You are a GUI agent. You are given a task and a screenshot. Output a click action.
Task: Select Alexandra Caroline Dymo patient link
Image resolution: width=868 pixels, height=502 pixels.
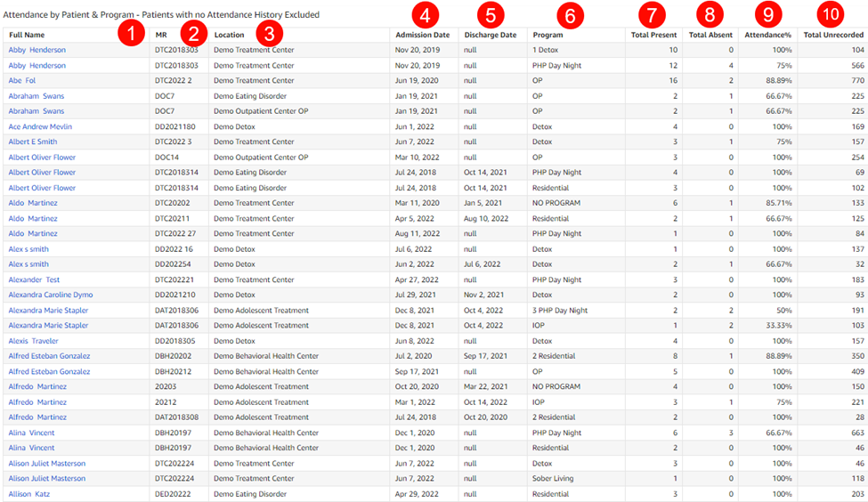[51, 295]
